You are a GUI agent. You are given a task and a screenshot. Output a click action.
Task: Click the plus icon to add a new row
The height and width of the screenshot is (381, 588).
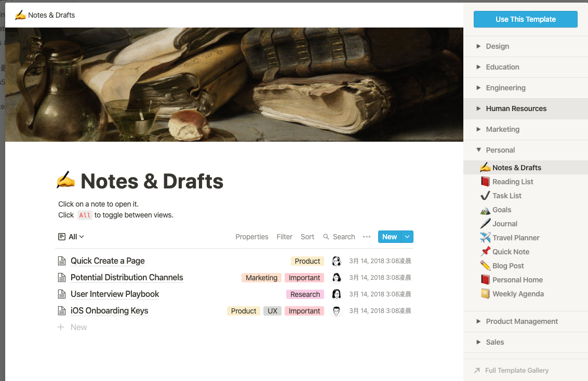61,327
